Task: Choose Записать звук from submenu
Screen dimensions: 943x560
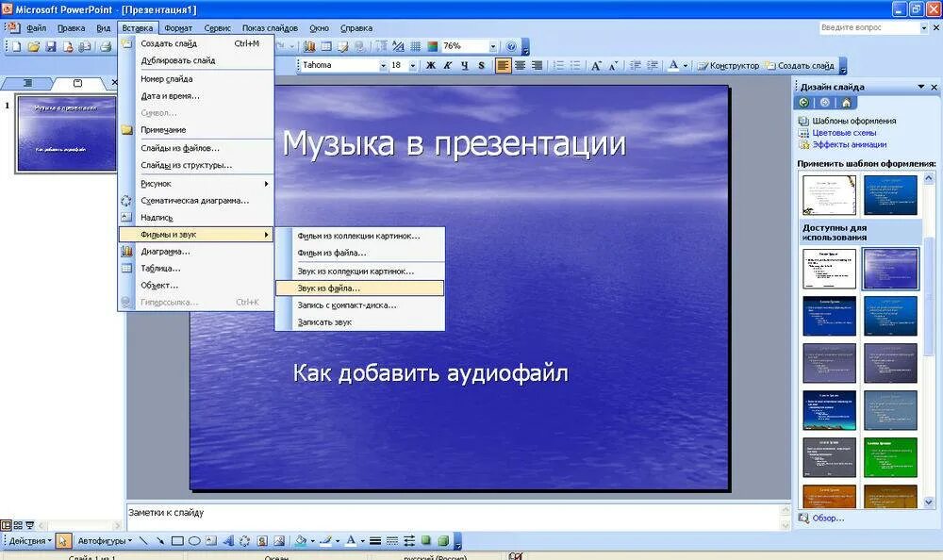Action: pos(359,321)
